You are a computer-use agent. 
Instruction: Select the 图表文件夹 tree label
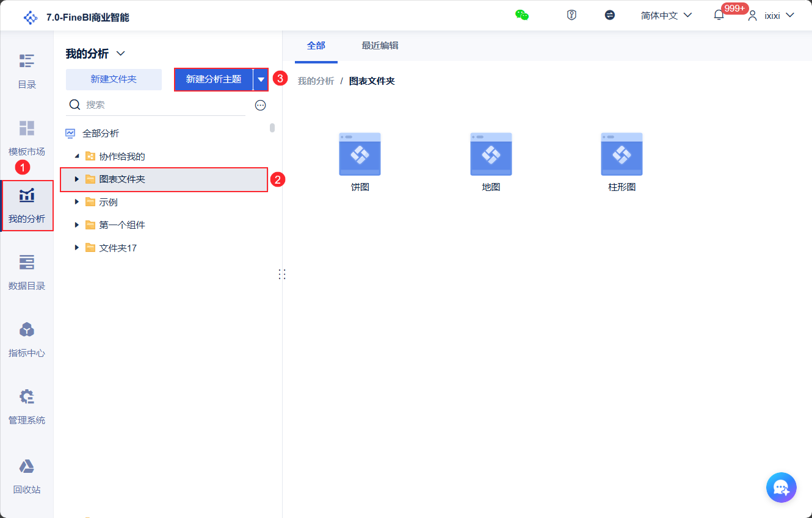122,179
